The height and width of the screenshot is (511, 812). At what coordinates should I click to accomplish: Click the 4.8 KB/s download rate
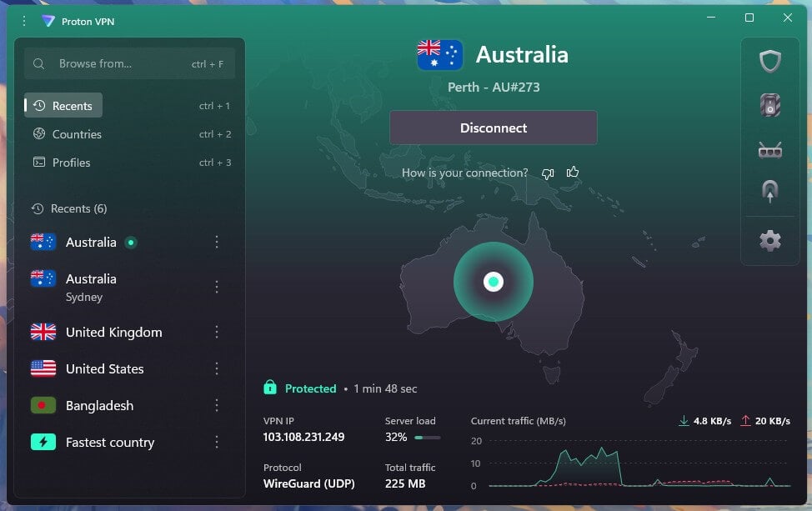pyautogui.click(x=712, y=421)
